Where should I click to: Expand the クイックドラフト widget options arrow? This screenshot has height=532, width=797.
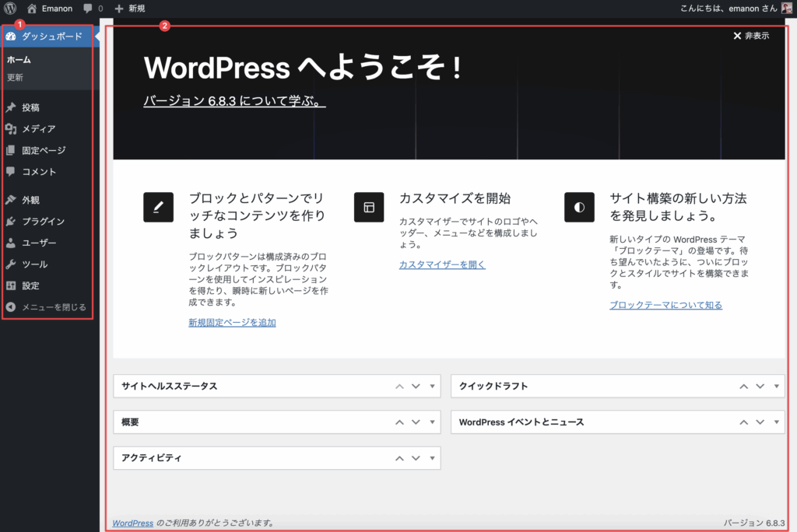[x=775, y=386]
